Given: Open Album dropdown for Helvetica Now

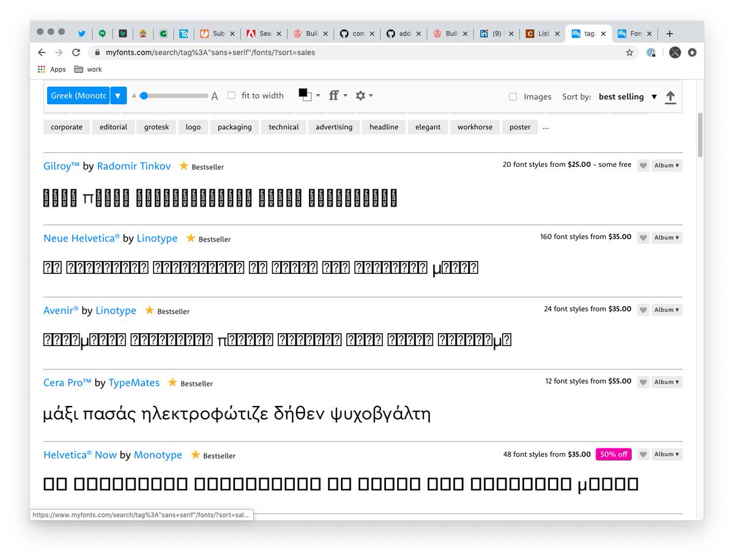Looking at the screenshot, I should coord(667,454).
